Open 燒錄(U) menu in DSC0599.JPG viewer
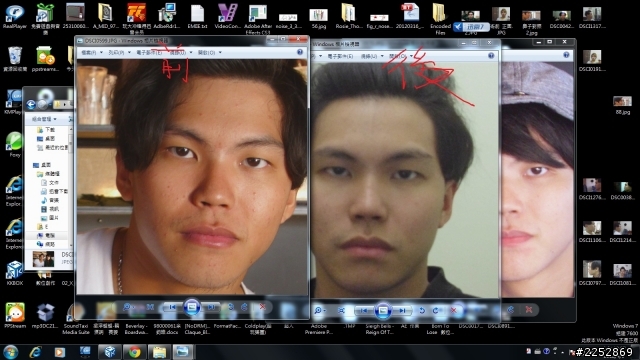The height and width of the screenshot is (360, 640). click(x=178, y=53)
